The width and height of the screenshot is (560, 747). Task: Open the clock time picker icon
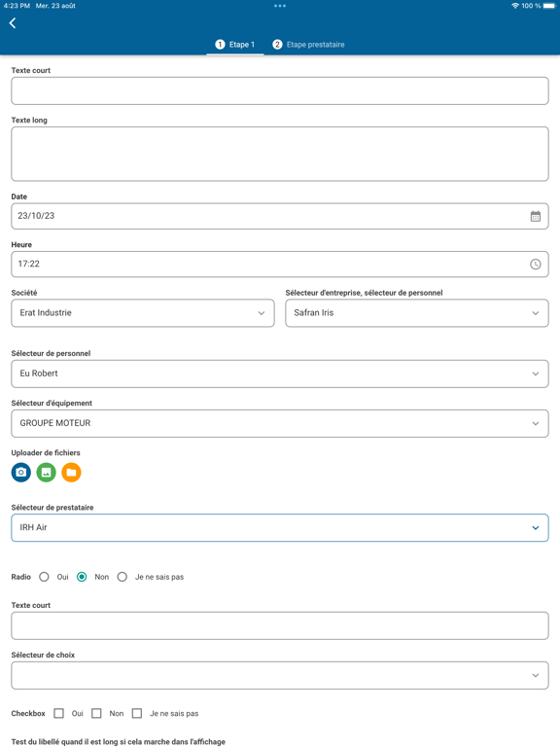(536, 264)
